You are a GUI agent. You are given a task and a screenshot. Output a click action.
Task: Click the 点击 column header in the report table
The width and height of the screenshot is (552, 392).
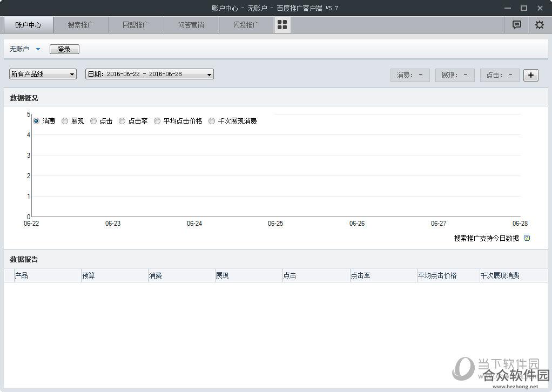(316, 275)
